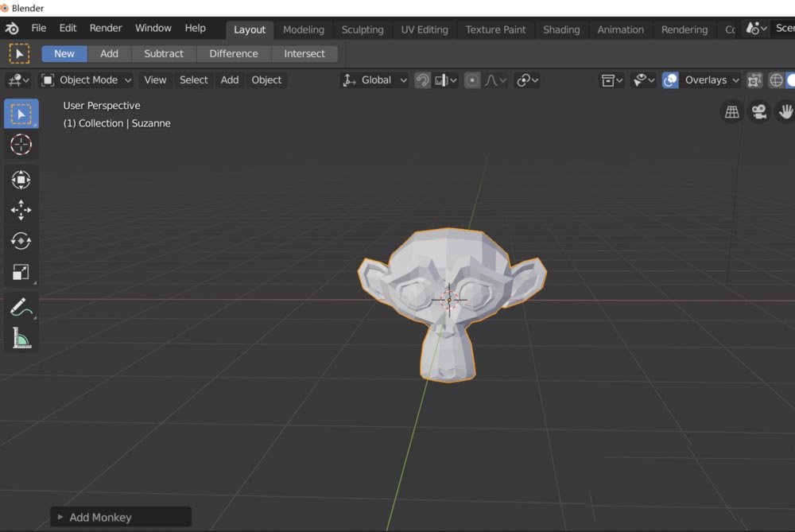Click the Intersect boolean button

point(305,53)
